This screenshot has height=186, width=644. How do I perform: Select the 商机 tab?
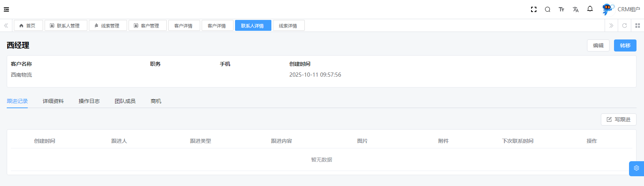pos(156,101)
